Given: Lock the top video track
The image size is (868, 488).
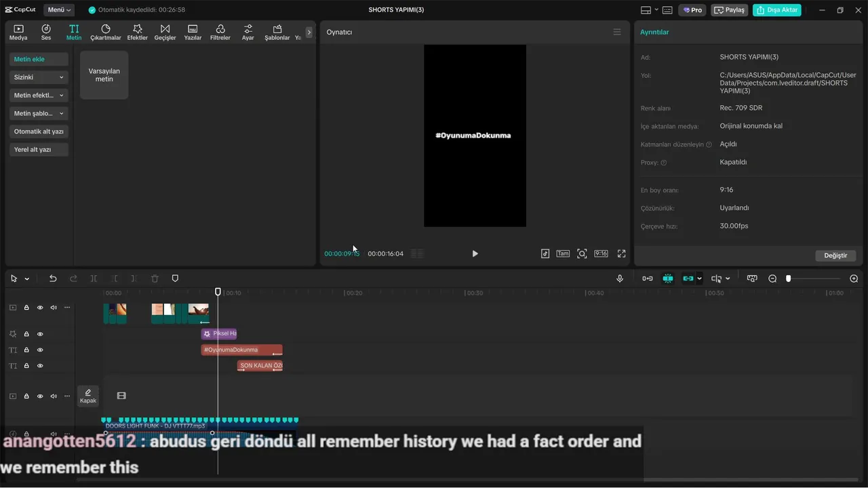Looking at the screenshot, I should pyautogui.click(x=26, y=308).
